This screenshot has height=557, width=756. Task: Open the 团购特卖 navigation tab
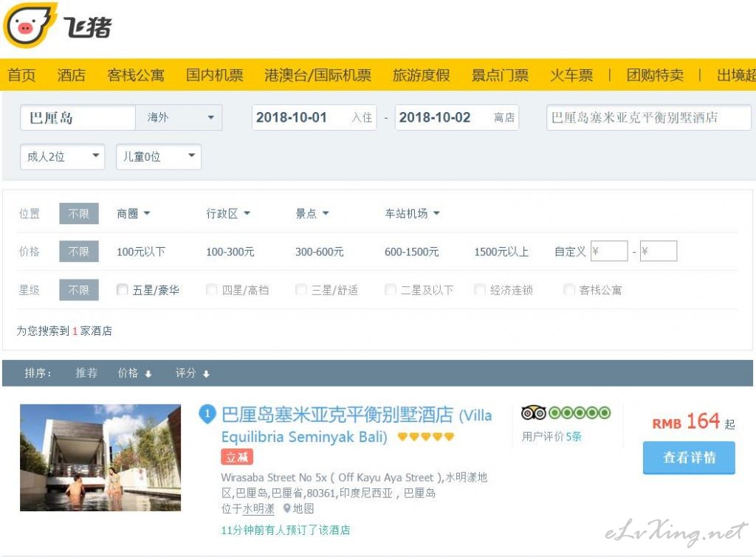pyautogui.click(x=655, y=75)
